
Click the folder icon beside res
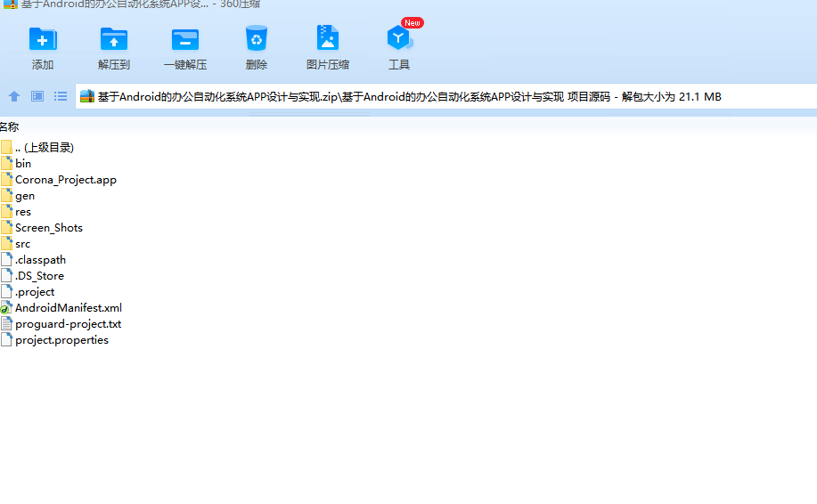(x=6, y=211)
